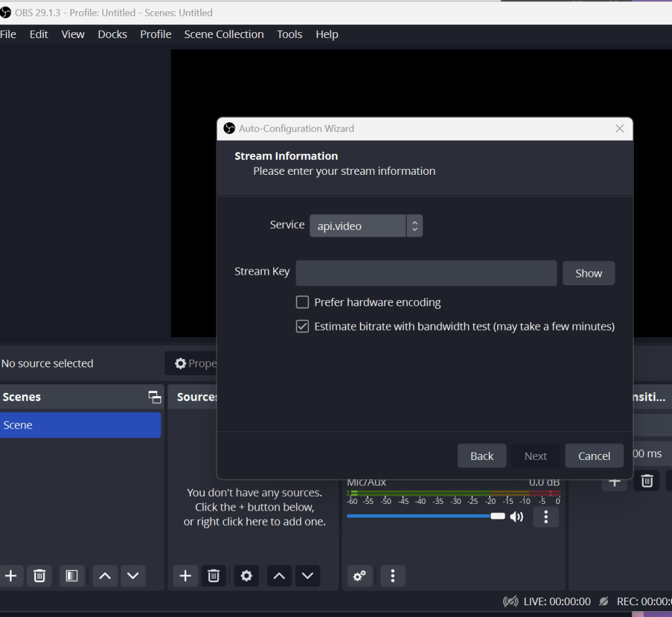672x617 pixels.
Task: Remove transition with trash icon
Action: pos(647,480)
